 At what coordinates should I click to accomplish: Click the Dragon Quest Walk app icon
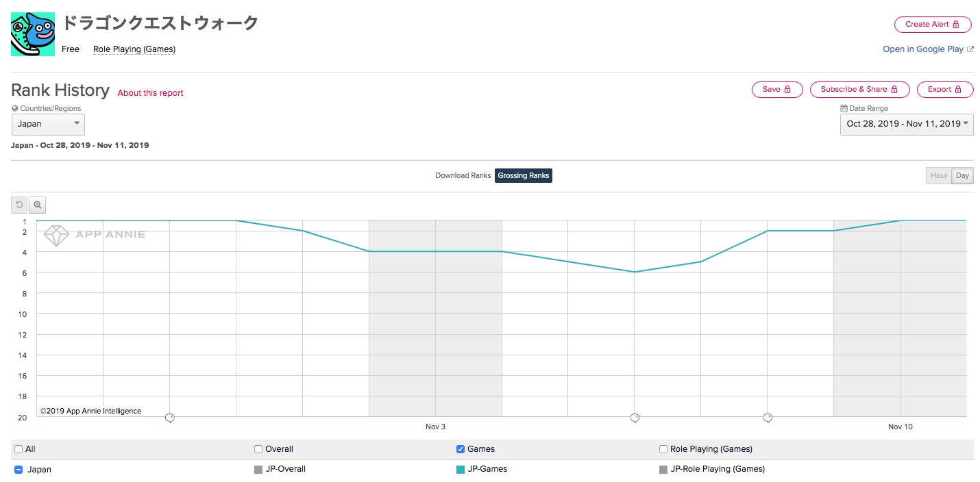pos(33,34)
